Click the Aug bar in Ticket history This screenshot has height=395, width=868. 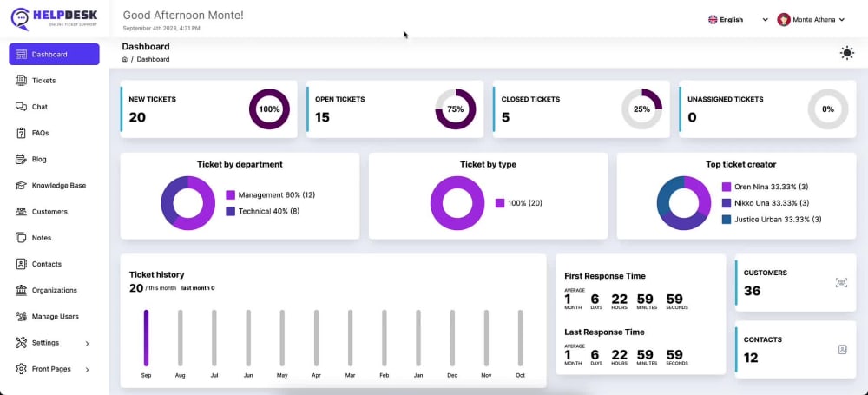click(x=180, y=338)
